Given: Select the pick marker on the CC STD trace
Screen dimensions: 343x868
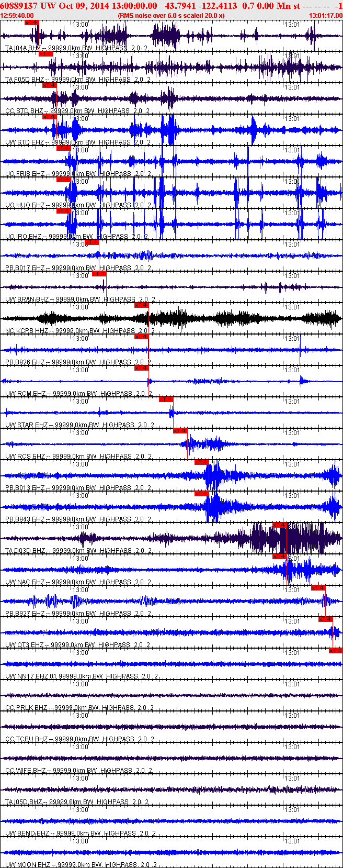Looking at the screenshot, I should coord(50,85).
